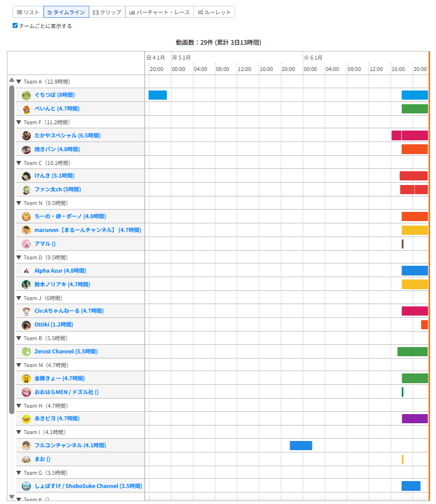Collapse Team H group
The height and width of the screenshot is (504, 436).
19,406
